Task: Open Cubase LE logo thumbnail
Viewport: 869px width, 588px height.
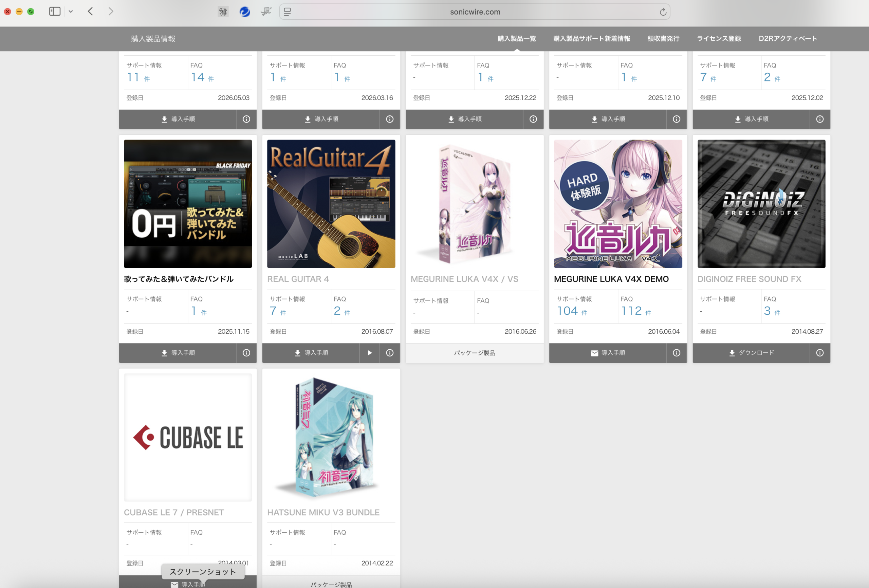Action: 188,437
